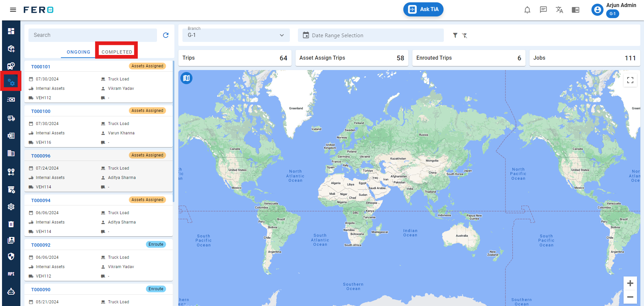Click the Enrouted Trips 6 card

[469, 58]
